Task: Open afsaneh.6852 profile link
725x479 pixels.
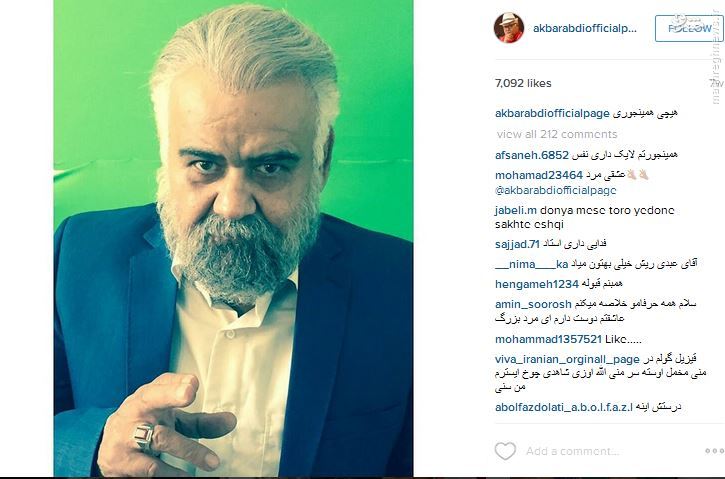Action: [x=532, y=155]
